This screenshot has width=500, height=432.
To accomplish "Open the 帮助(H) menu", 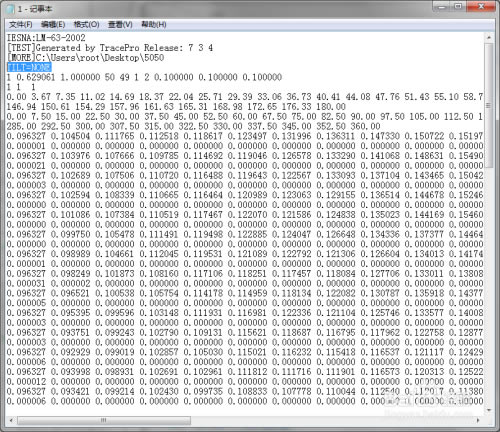I will click(154, 24).
